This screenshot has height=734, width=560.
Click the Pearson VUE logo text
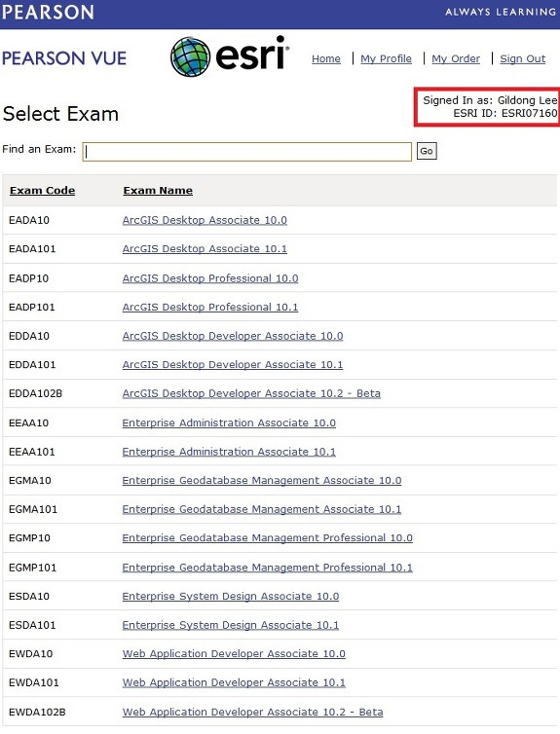coord(64,58)
